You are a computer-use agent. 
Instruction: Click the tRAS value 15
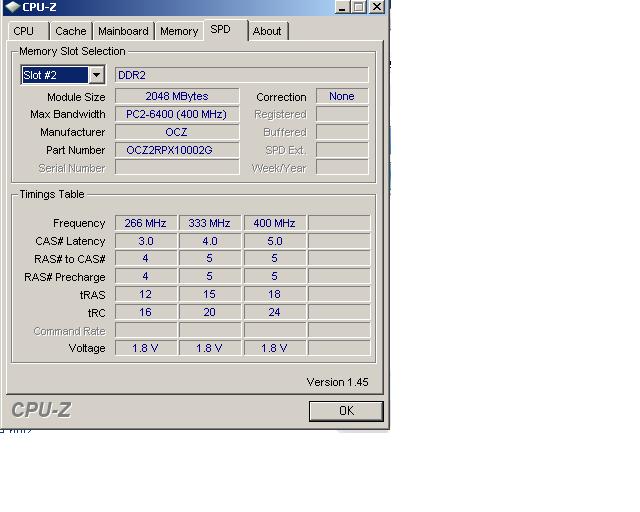click(x=210, y=294)
